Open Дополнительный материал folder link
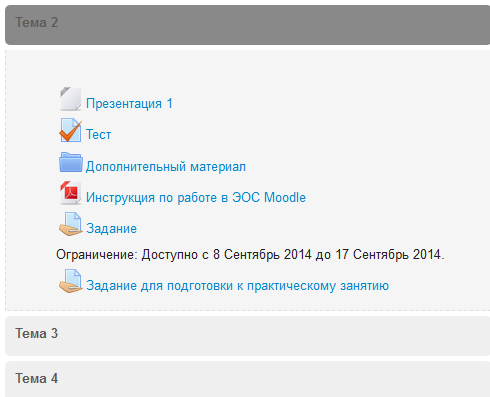This screenshot has height=397, width=490. tap(166, 167)
